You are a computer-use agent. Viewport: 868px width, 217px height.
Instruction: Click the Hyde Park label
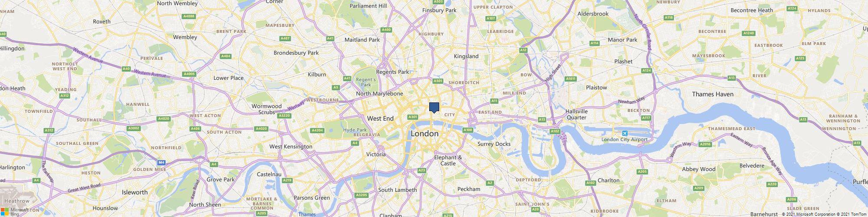click(355, 130)
